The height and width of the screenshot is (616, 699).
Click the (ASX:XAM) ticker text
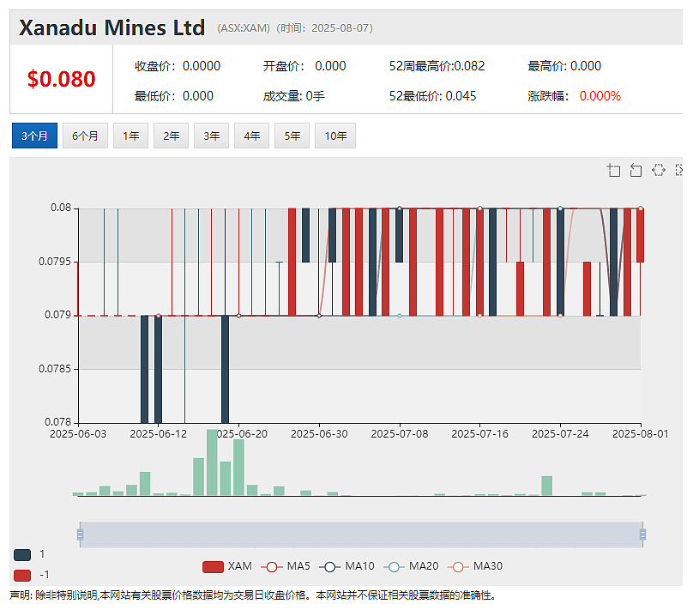tap(244, 28)
